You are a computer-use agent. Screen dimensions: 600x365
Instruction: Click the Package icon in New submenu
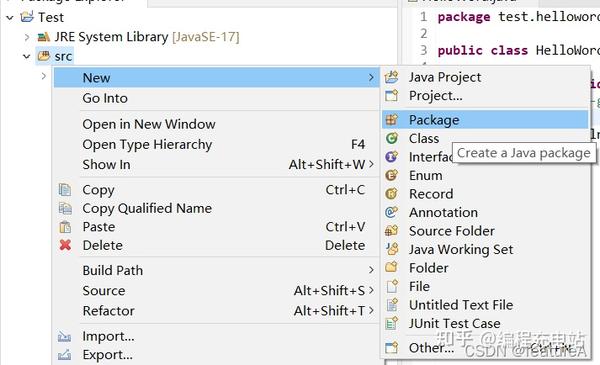pos(391,120)
